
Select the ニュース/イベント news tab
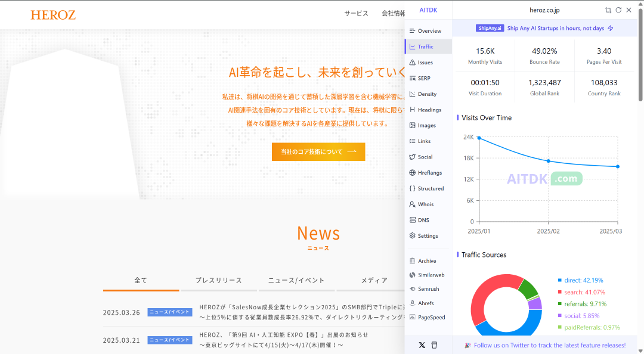[x=296, y=280]
